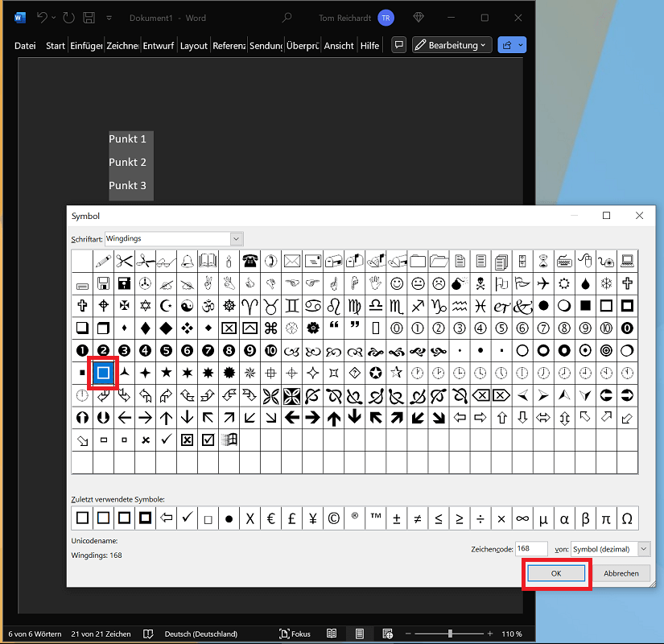Click the Zeichencode input field

tap(531, 549)
